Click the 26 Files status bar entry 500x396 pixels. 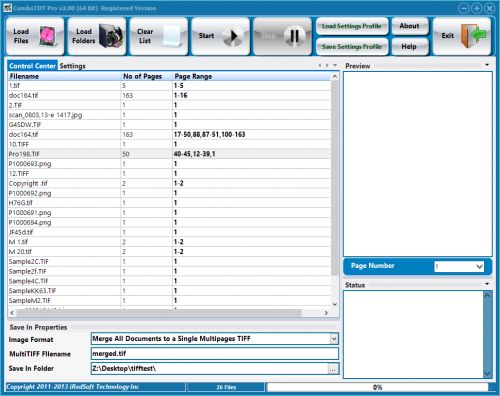click(226, 387)
